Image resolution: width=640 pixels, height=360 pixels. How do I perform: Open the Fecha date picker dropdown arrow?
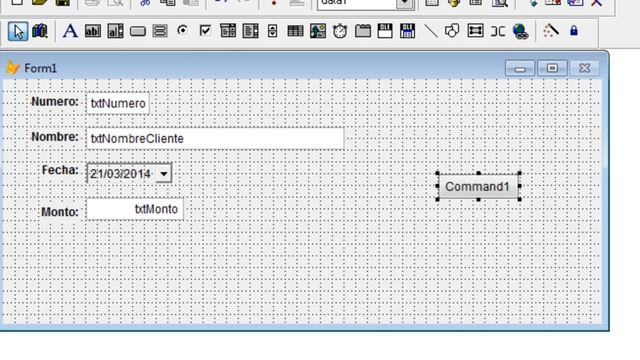coord(164,174)
